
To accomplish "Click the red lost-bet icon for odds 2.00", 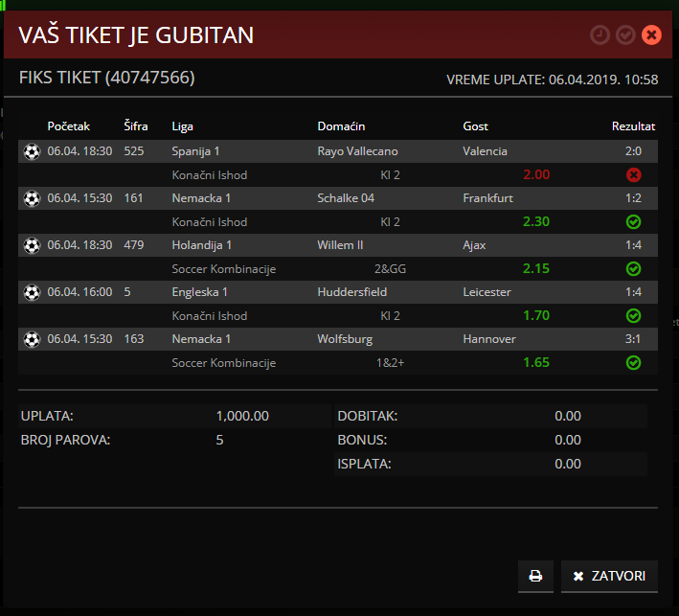I will pos(634,175).
